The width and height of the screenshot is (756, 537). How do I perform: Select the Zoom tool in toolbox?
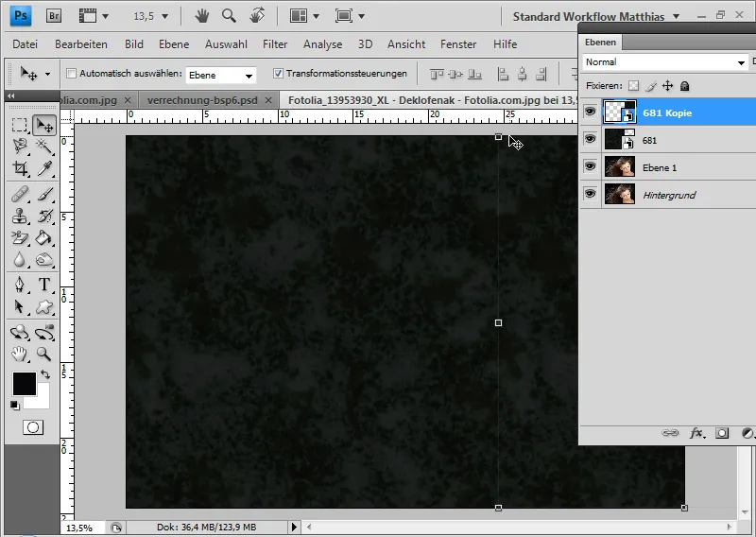pyautogui.click(x=44, y=355)
